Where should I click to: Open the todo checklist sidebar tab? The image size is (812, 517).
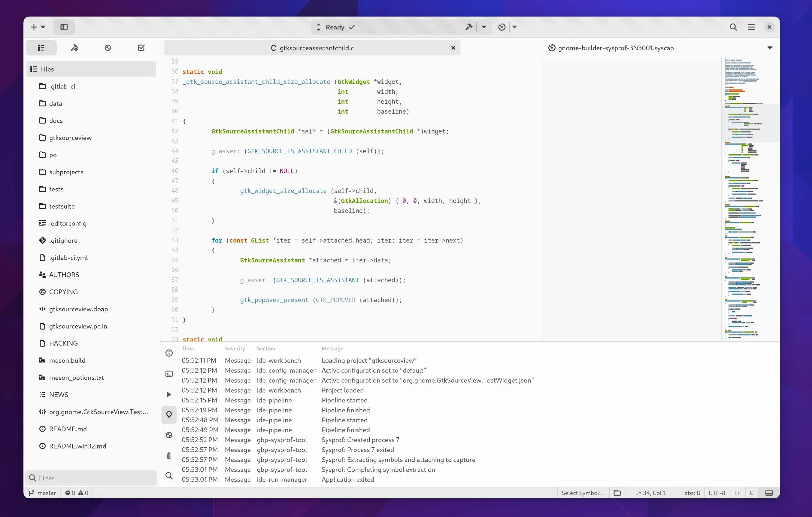pos(141,48)
